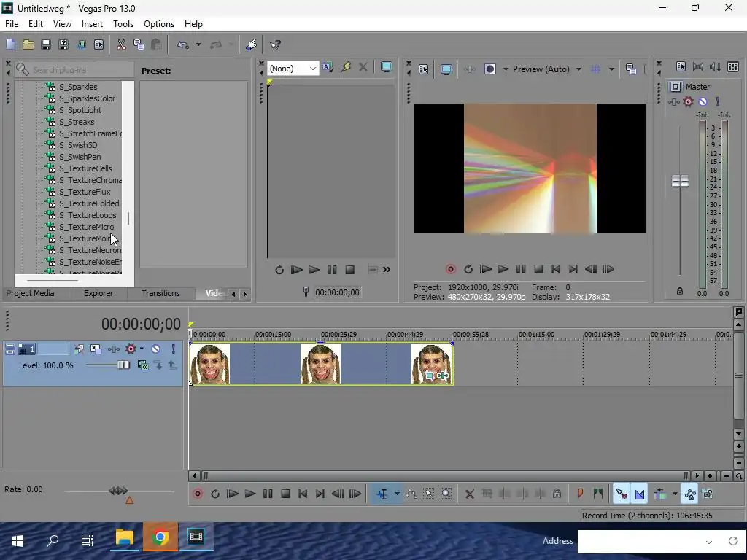Click the trimmer external monitor icon
747x560 pixels.
click(x=387, y=67)
